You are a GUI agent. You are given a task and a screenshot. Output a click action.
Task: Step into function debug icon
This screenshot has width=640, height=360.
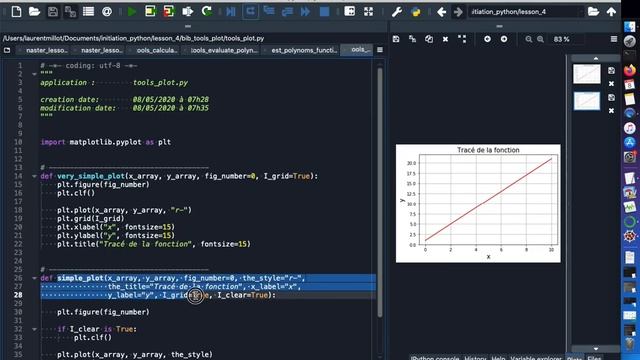[x=269, y=11]
